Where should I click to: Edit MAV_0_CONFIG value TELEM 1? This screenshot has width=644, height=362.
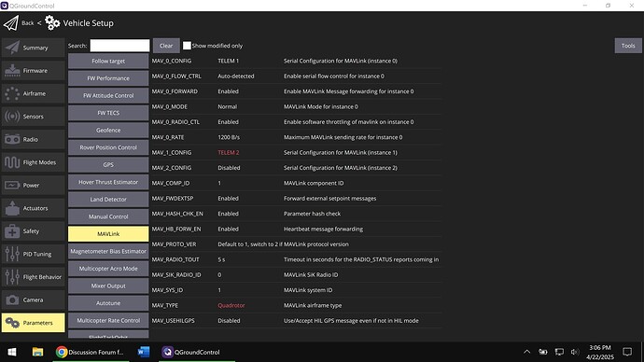coord(229,61)
